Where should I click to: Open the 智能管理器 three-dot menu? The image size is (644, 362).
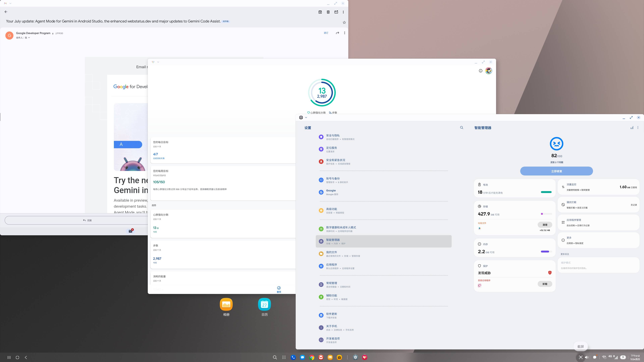pos(638,128)
